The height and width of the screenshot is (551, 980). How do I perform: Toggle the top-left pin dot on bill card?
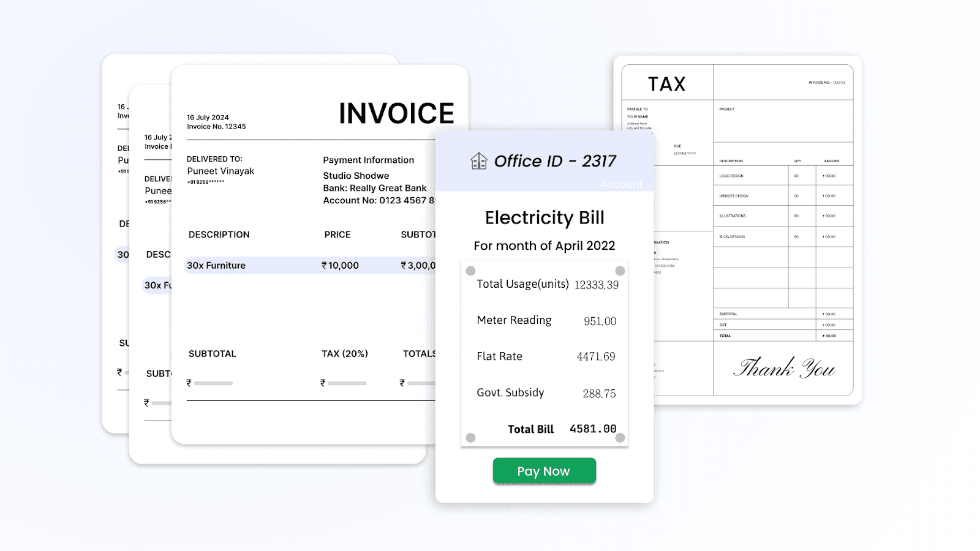(x=470, y=269)
